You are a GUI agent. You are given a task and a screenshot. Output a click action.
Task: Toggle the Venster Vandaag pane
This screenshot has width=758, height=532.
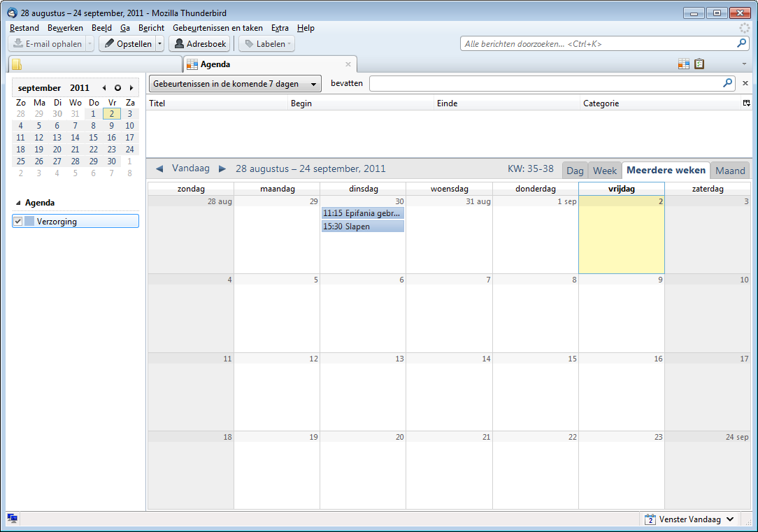[689, 519]
